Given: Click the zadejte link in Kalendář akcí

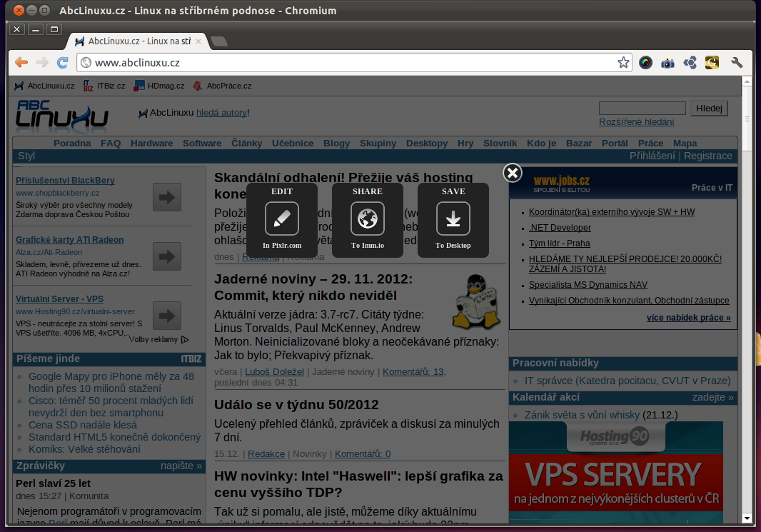Looking at the screenshot, I should point(713,397).
